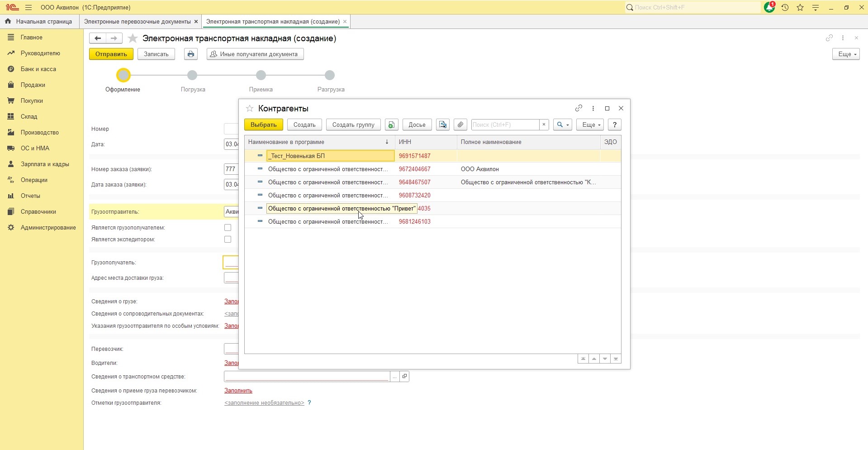868x450 pixels.
Task: Open selection ellipsis for vehicle info field
Action: (395, 376)
